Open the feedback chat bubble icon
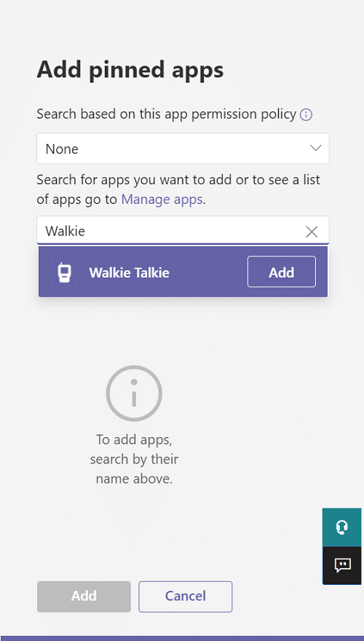Screen dimensions: 364x641 pos(342,566)
